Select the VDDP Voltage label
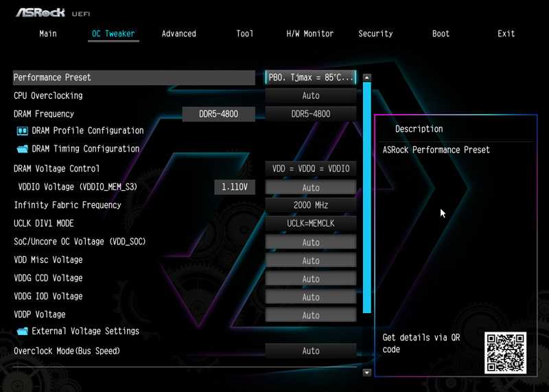 [x=40, y=314]
